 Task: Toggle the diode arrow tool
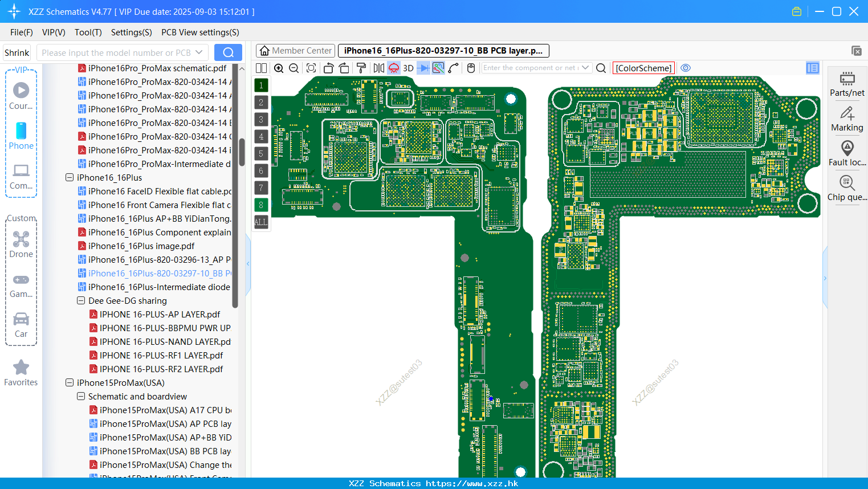423,68
